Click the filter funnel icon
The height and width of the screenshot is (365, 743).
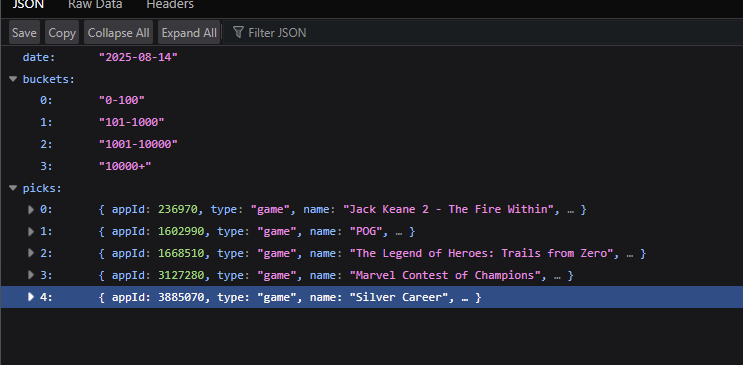pyautogui.click(x=238, y=32)
